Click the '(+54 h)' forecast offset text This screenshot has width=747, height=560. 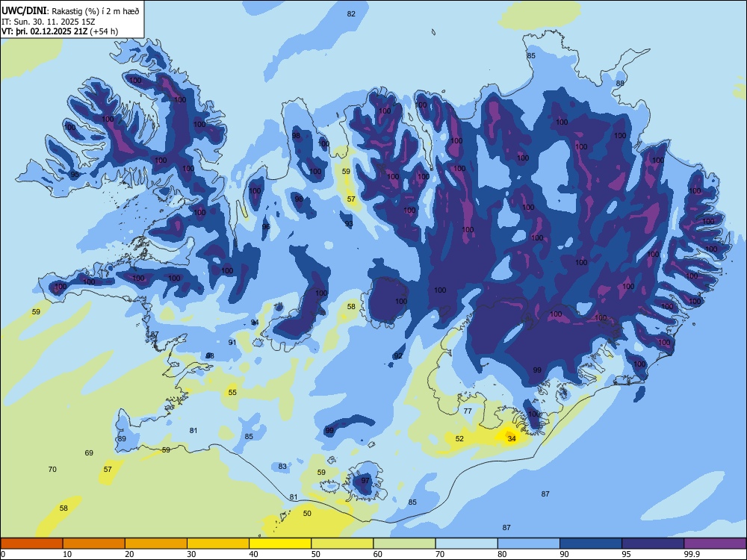point(104,31)
